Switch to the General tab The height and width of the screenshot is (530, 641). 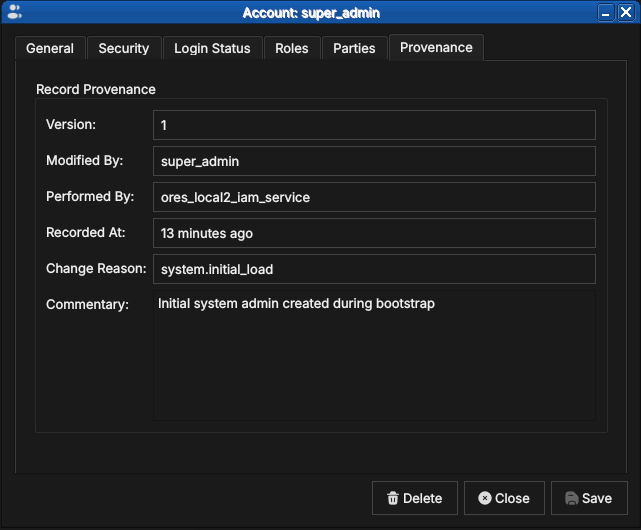pos(50,48)
